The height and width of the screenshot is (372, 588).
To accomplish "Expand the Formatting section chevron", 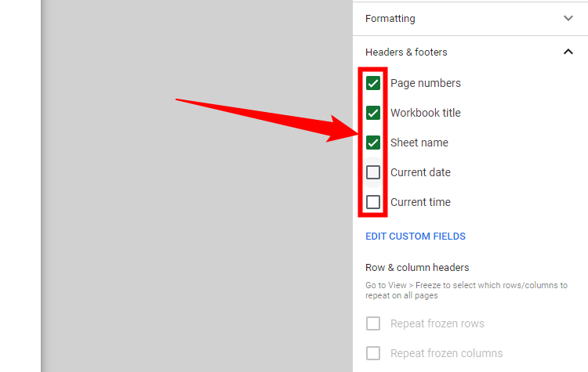I will [568, 19].
